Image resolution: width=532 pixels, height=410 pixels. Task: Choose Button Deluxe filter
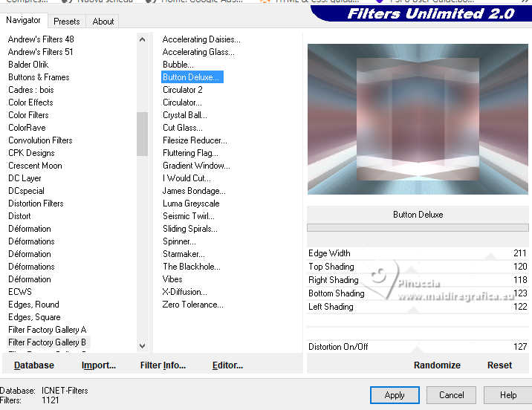coord(192,77)
